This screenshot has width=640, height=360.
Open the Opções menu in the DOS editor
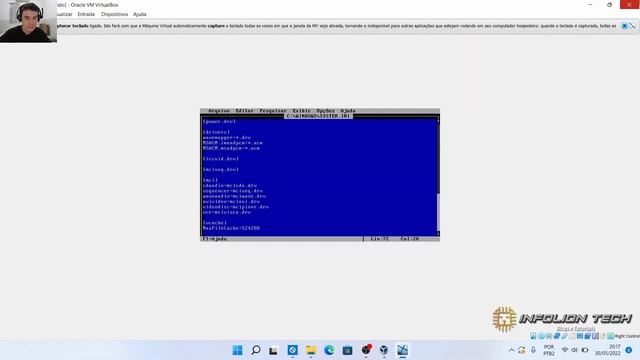pyautogui.click(x=325, y=111)
